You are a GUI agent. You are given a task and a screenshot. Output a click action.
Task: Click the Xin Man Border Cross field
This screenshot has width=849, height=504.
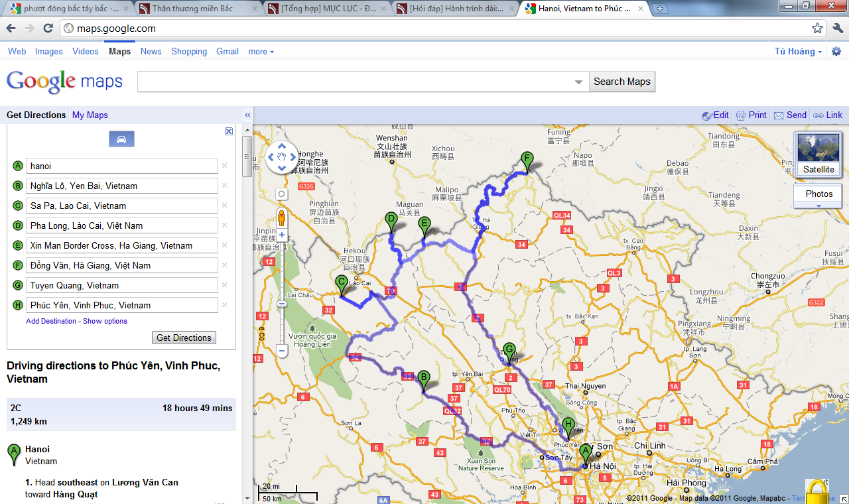click(122, 245)
